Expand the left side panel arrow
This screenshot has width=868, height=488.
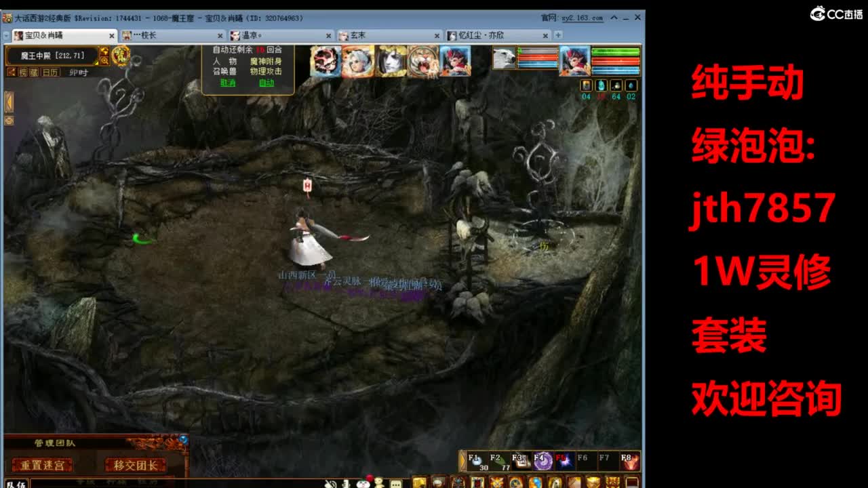(9, 101)
